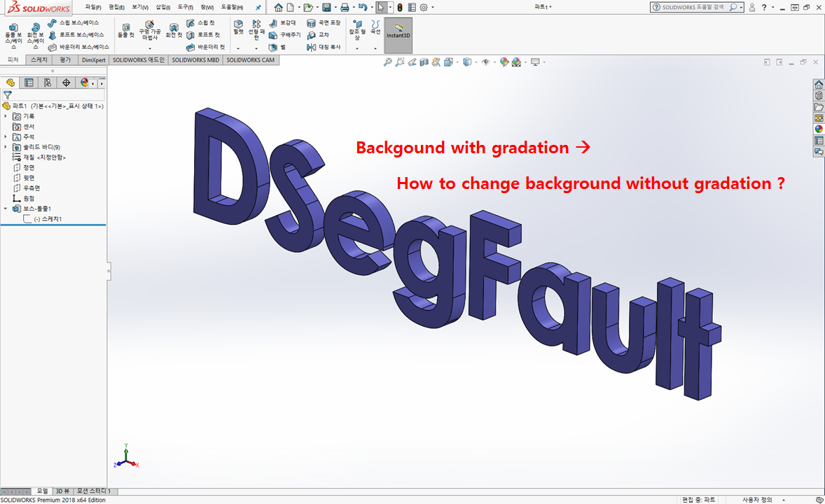825x504 pixels.
Task: Open the Display Style cube dropdown
Action: coord(476,62)
